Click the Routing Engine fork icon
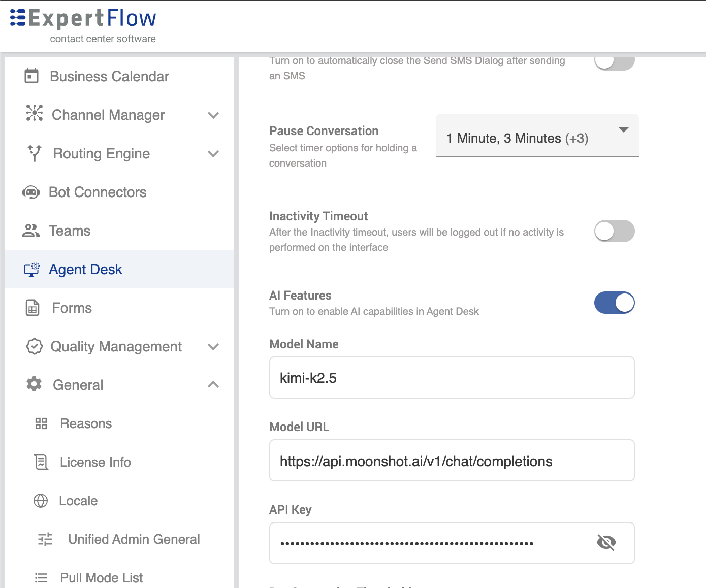The image size is (706, 588). (35, 153)
